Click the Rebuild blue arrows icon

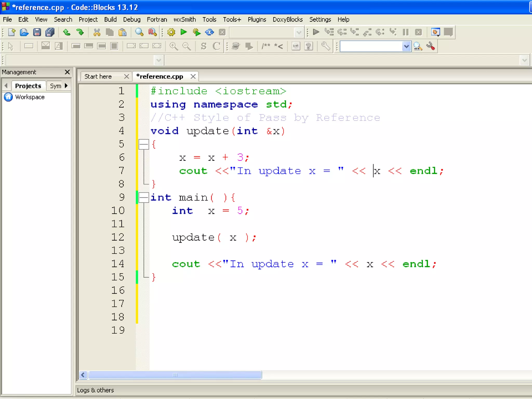(209, 32)
